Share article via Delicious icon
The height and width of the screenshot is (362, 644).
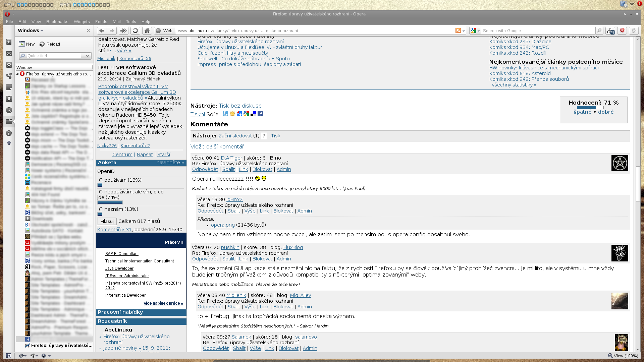click(x=253, y=114)
